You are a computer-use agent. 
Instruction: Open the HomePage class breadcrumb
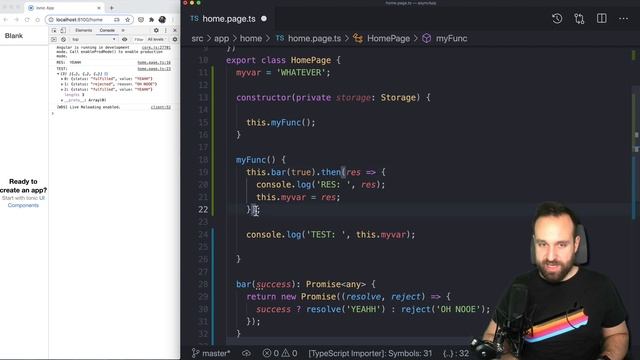(381, 38)
